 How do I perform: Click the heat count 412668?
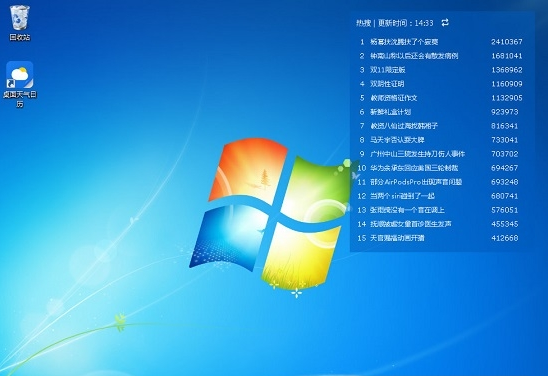pos(505,238)
